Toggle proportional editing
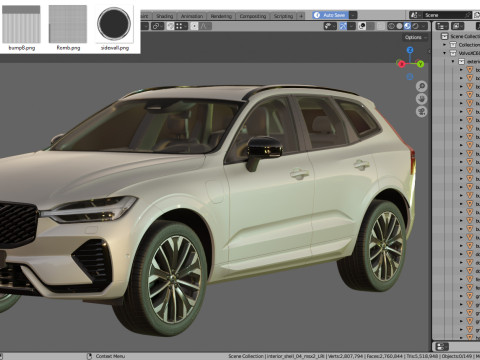 (x=194, y=26)
